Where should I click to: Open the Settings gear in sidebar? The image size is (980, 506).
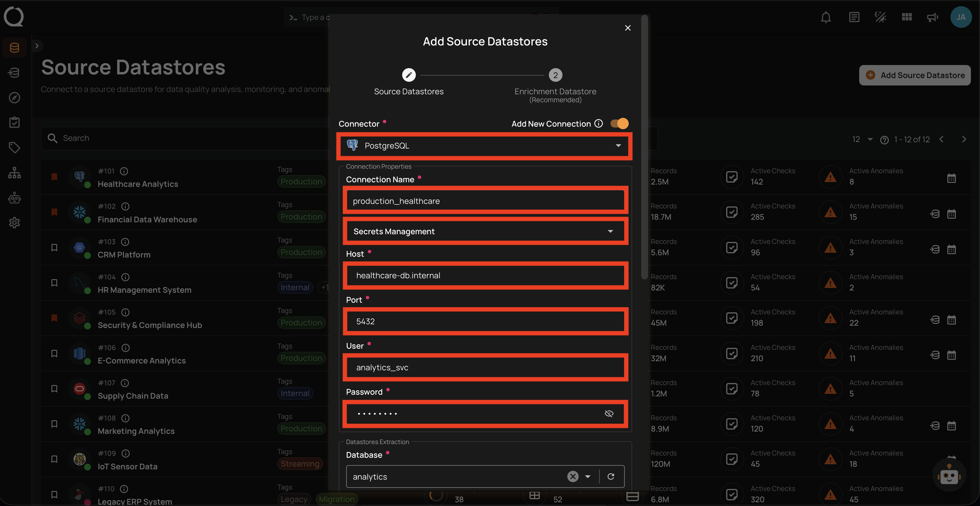[14, 223]
